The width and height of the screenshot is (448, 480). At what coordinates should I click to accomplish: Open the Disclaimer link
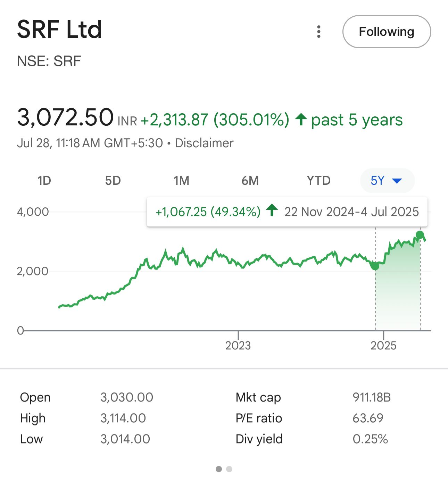click(204, 143)
